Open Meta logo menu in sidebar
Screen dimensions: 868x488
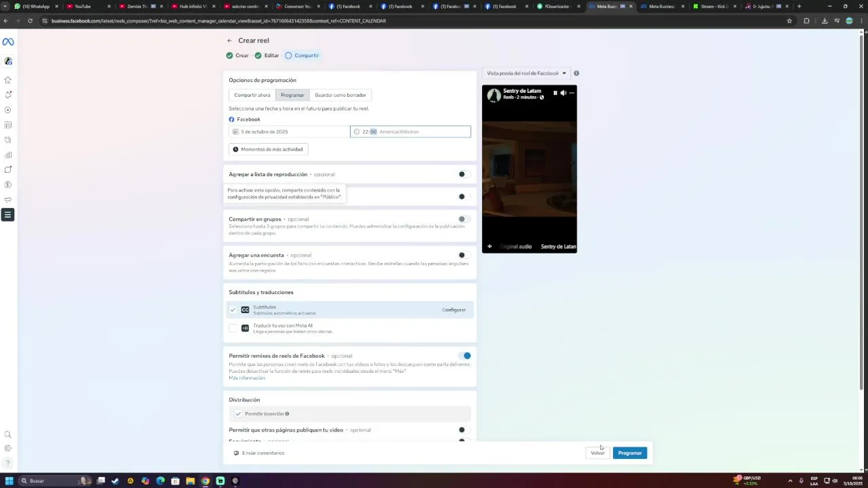point(7,42)
